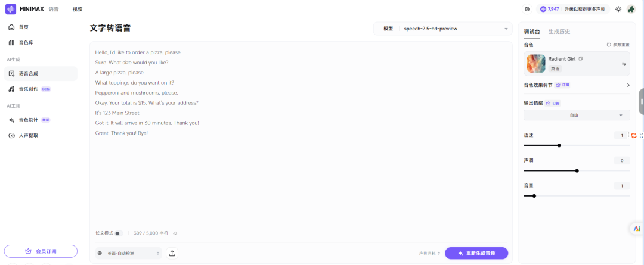Expand 音色效果调节 with the chevron

coord(628,85)
